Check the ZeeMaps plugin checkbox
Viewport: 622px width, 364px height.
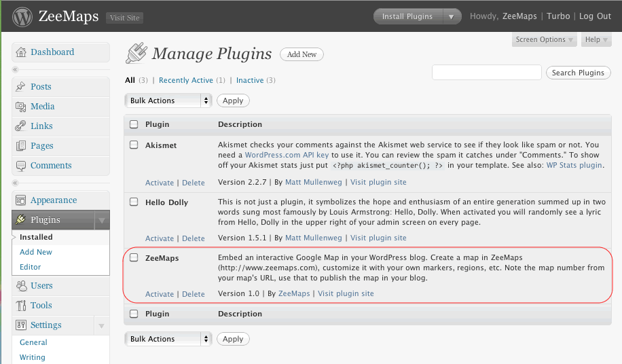pyautogui.click(x=134, y=257)
